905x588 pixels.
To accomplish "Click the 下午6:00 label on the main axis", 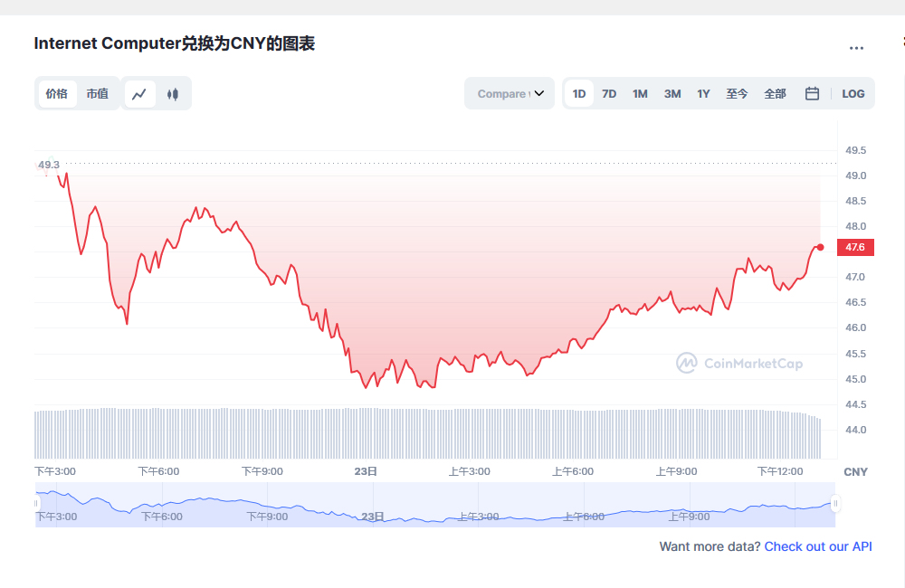I will [x=158, y=471].
